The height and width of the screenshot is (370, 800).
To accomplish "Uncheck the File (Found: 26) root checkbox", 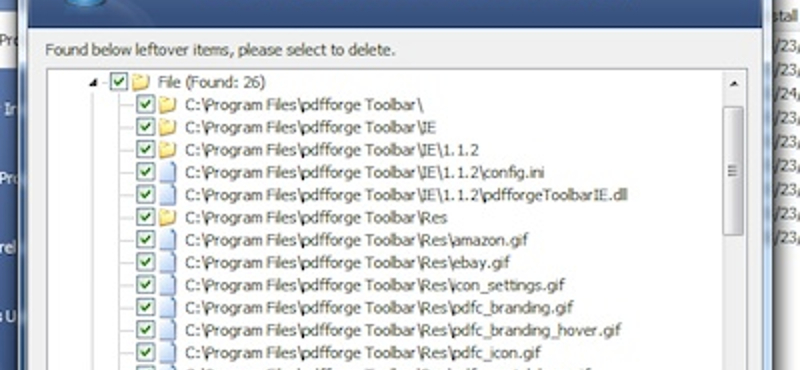I will pyautogui.click(x=119, y=81).
